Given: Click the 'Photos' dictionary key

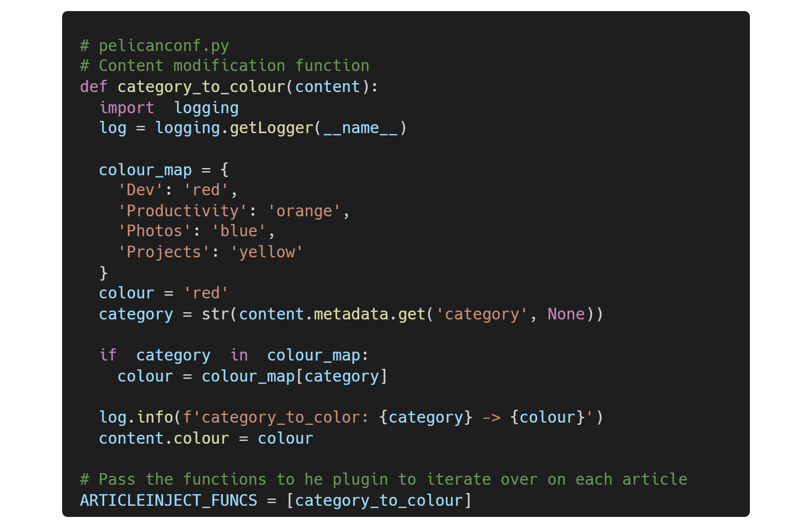Looking at the screenshot, I should click(x=154, y=231).
